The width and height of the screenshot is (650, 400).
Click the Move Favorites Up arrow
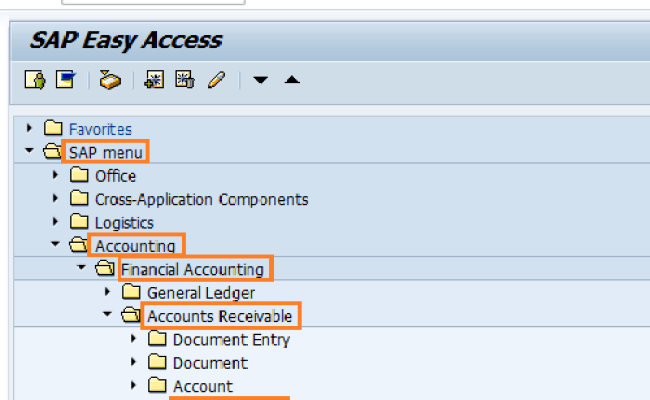point(292,79)
